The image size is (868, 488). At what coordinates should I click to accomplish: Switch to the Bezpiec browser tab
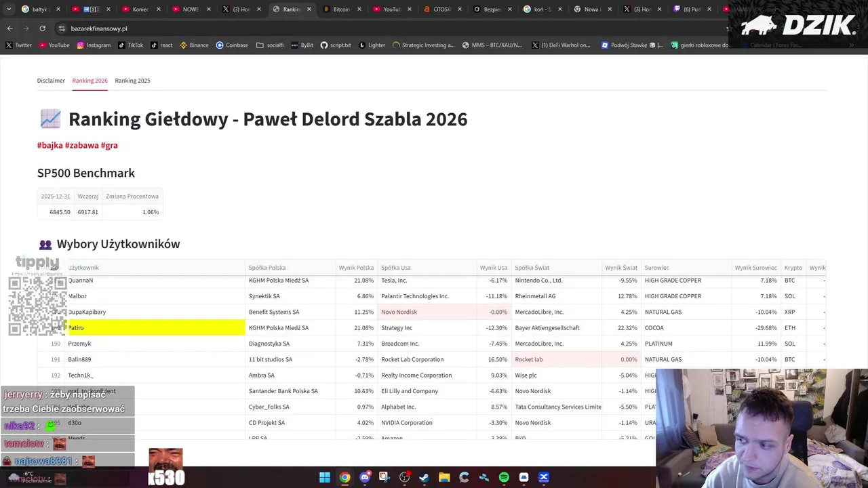[x=492, y=9]
